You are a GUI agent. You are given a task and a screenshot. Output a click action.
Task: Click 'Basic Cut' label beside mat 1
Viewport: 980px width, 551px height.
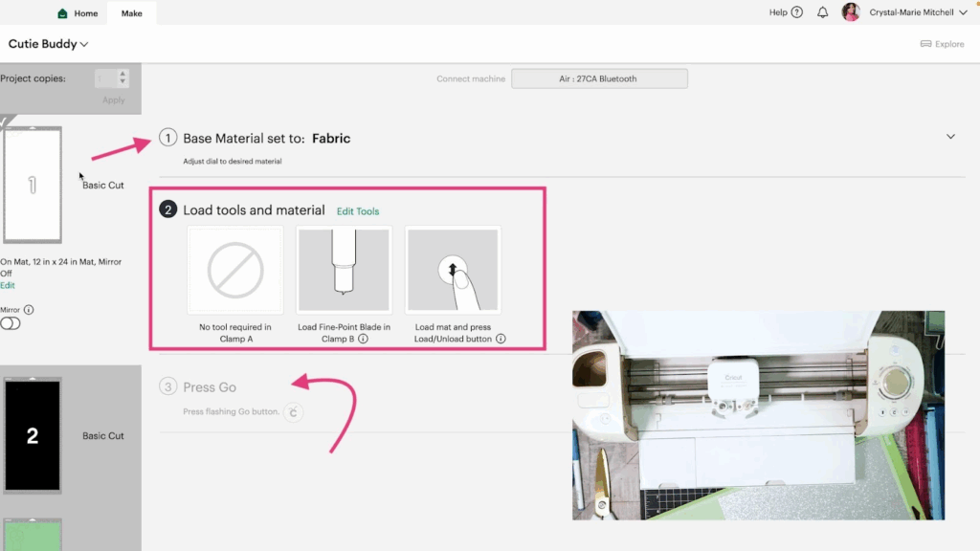tap(103, 185)
